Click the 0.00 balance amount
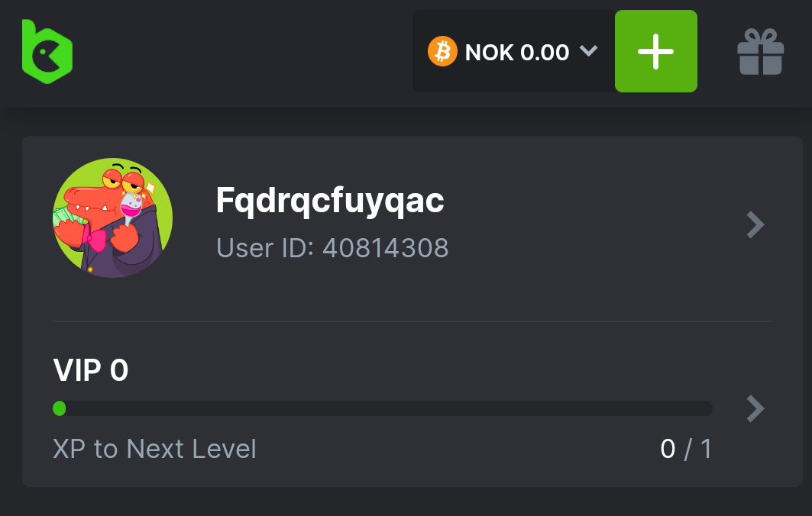The image size is (812, 516). point(545,52)
